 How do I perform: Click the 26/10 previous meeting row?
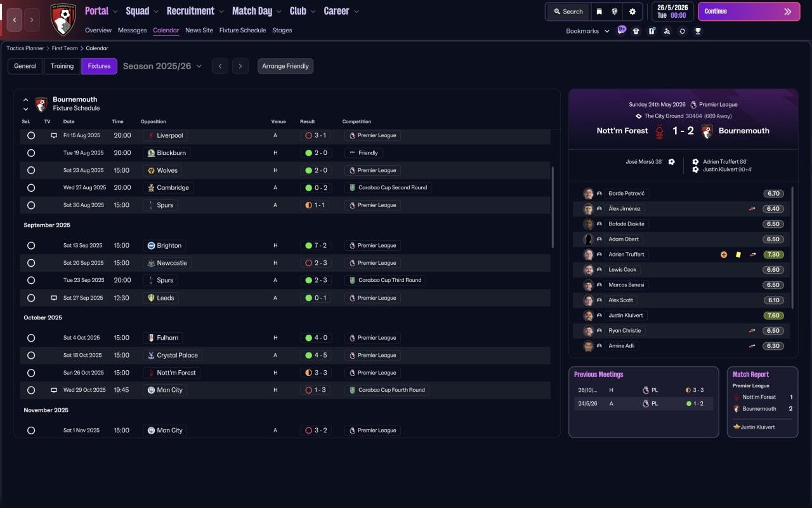point(643,390)
